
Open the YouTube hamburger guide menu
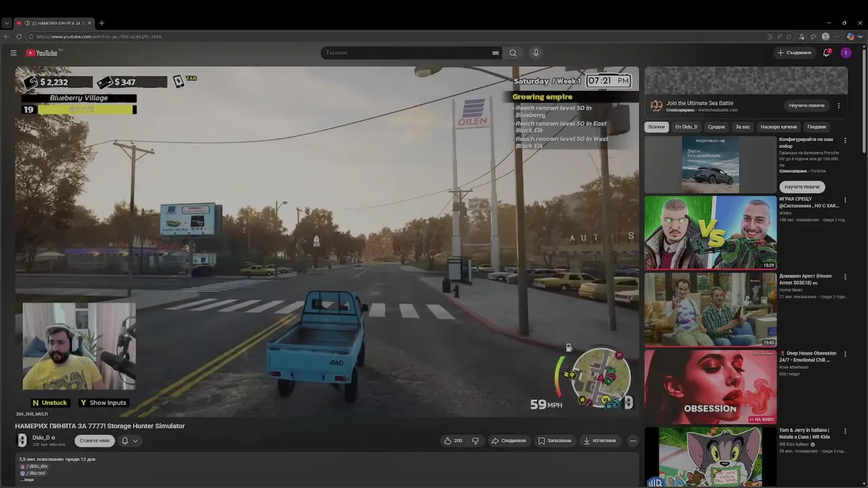pos(13,53)
